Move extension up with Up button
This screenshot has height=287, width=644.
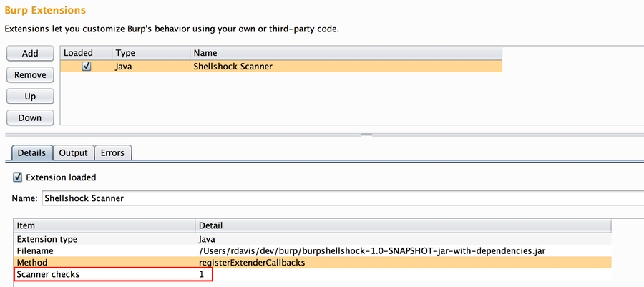pos(30,96)
